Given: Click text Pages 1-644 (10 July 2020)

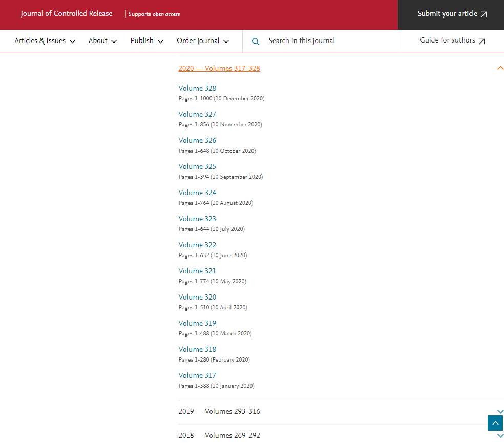Looking at the screenshot, I should click(x=212, y=229).
